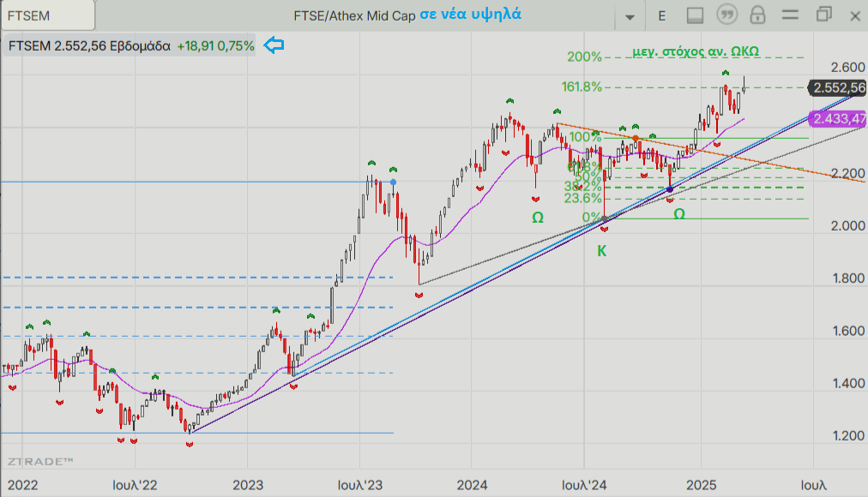
Task: Close the chart with the X icon
Action: (855, 16)
